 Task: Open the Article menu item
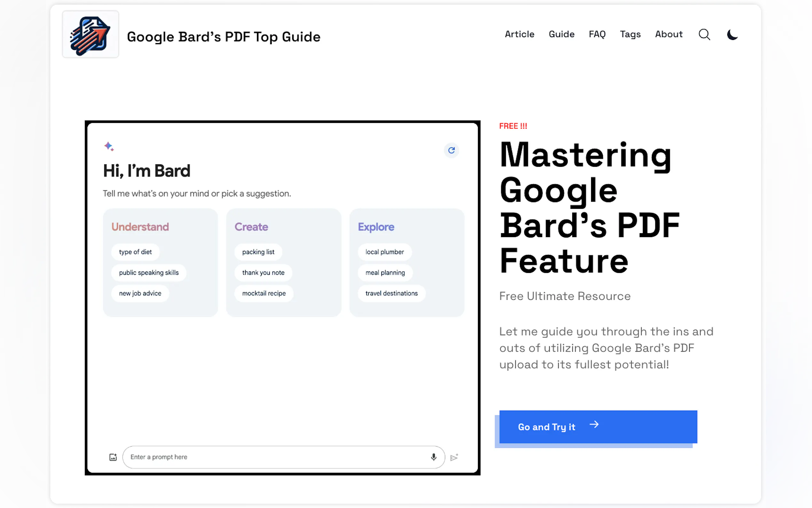coord(519,34)
